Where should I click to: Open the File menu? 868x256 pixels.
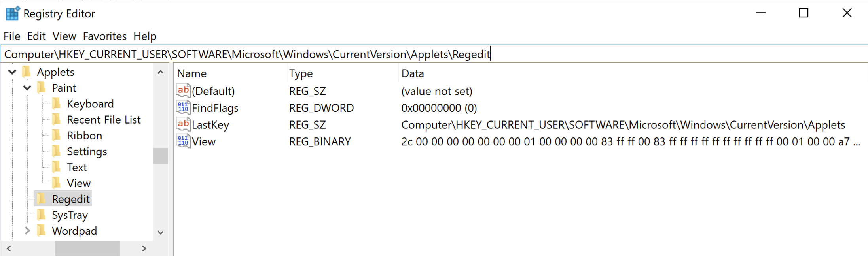pos(12,36)
